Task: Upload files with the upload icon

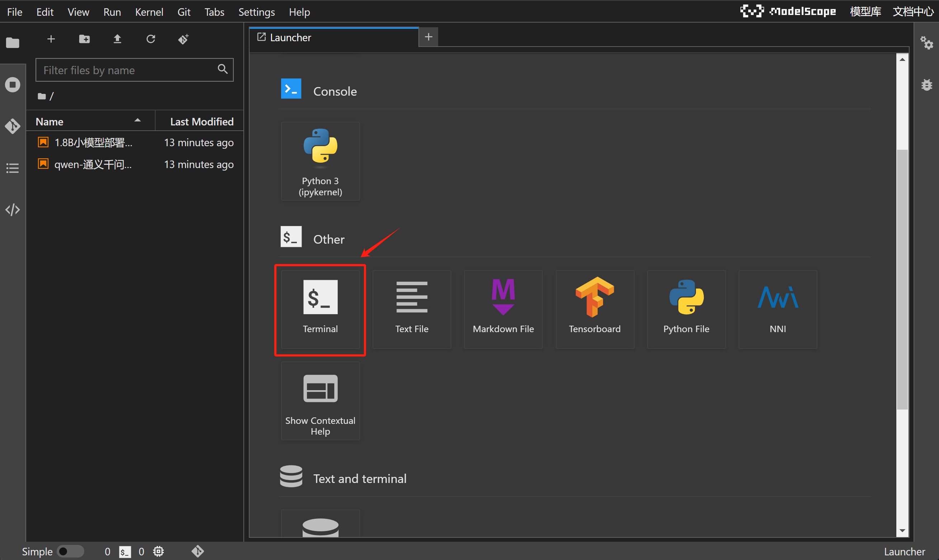Action: pos(118,39)
